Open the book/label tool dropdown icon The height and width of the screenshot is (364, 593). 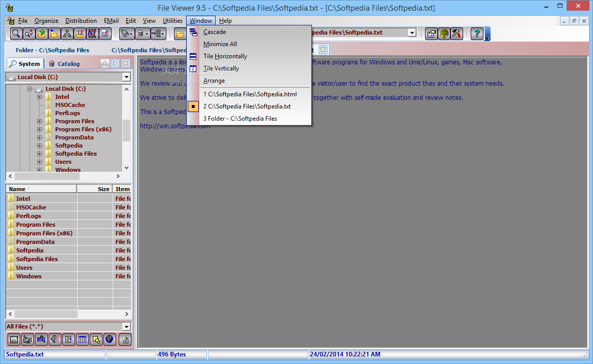coord(127,33)
